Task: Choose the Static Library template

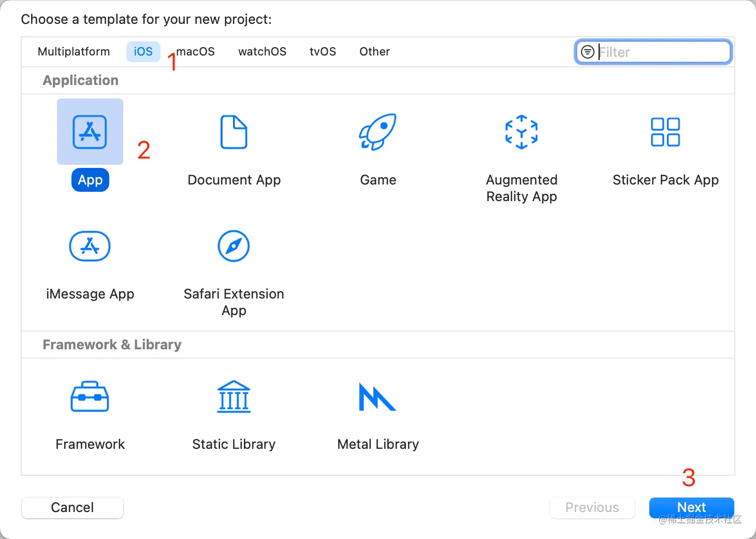Action: [234, 396]
